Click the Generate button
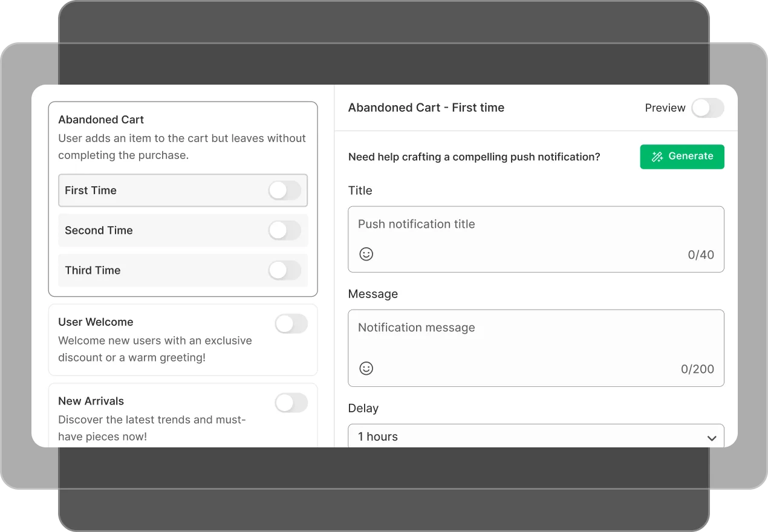Viewport: 768px width, 532px height. point(682,157)
